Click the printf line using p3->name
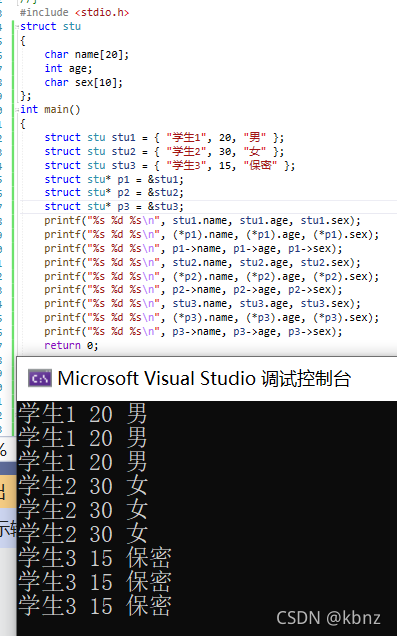This screenshot has height=636, width=397. click(x=193, y=331)
